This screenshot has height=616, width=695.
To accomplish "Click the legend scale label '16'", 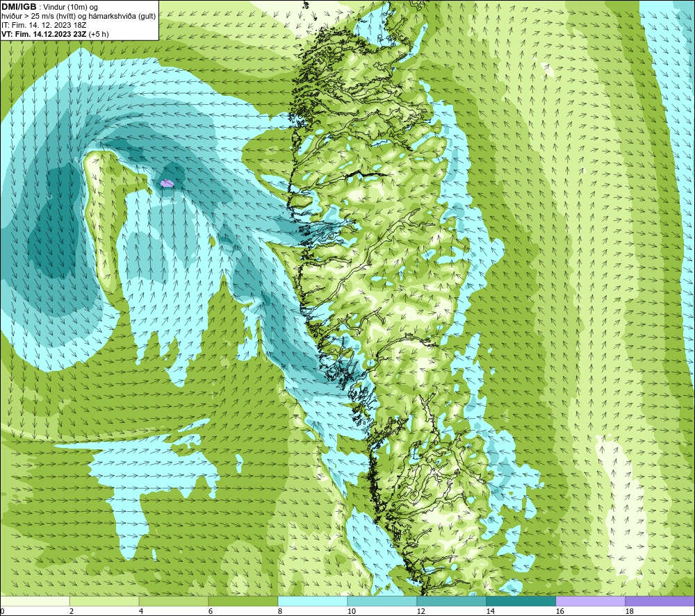I will (559, 611).
